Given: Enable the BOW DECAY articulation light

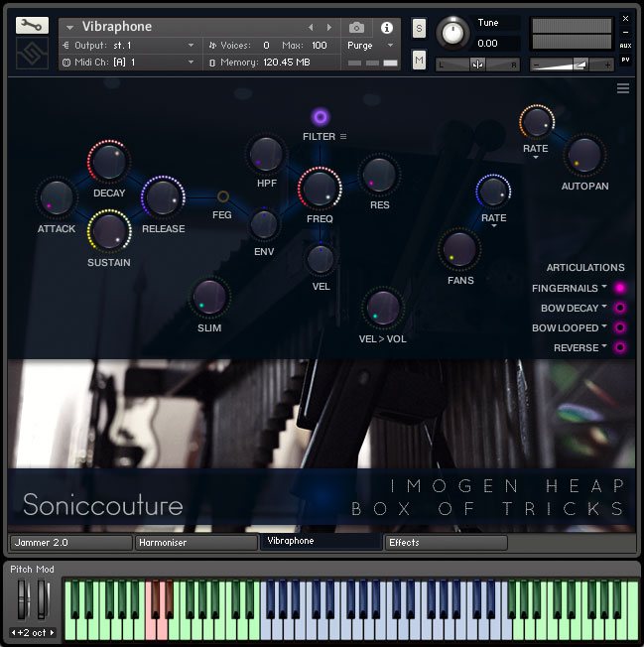Looking at the screenshot, I should [x=619, y=308].
